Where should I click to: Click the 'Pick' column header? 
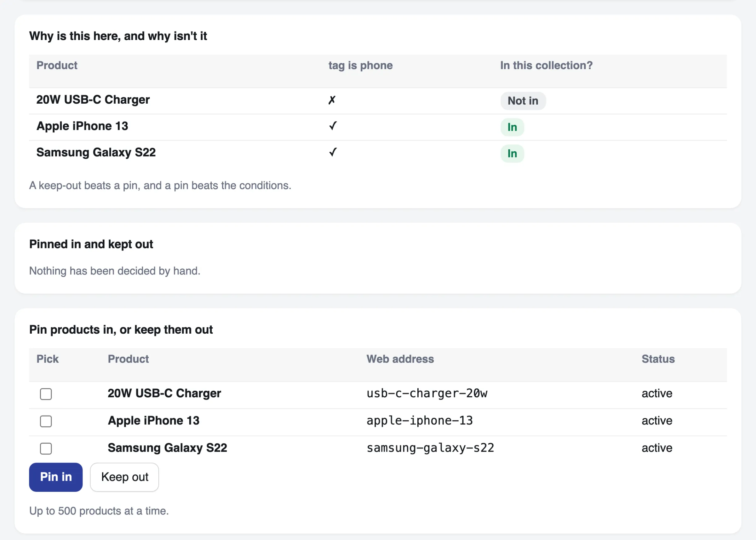[x=48, y=359]
